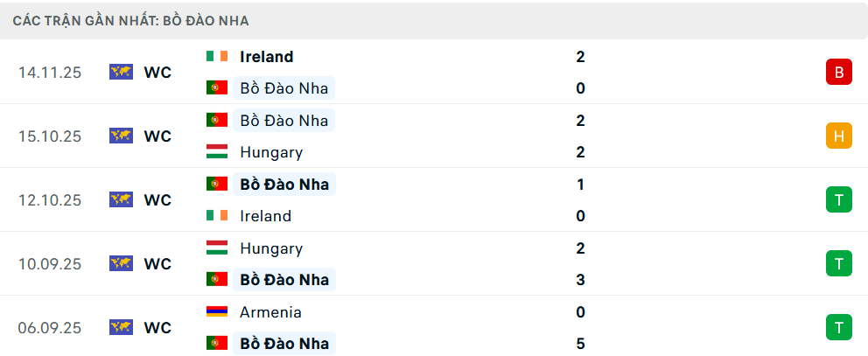Click WC label on 12.10.25 row
The height and width of the screenshot is (356, 868).
tap(157, 199)
